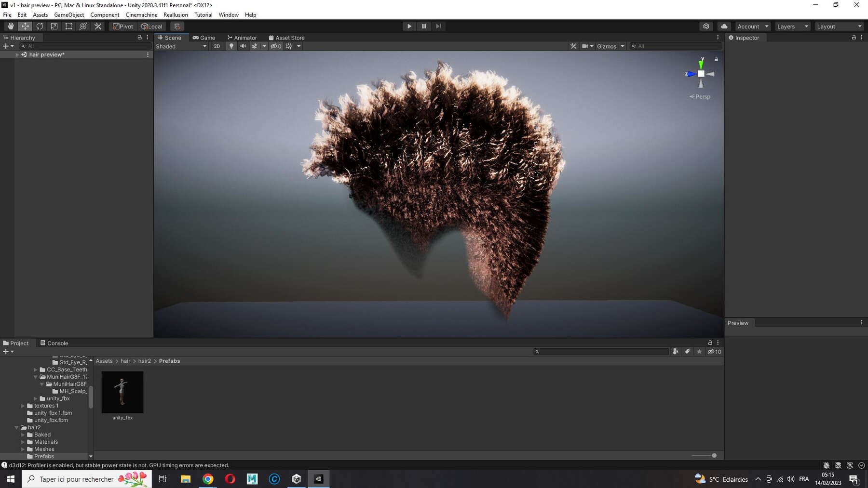The image size is (868, 488).
Task: Open the cloud Services window
Action: pyautogui.click(x=724, y=26)
